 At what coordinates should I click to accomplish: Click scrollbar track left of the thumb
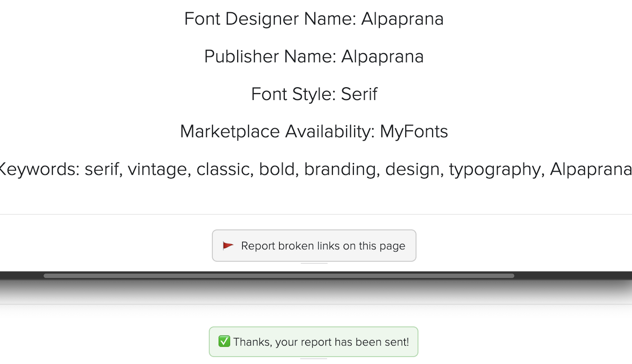coord(22,276)
